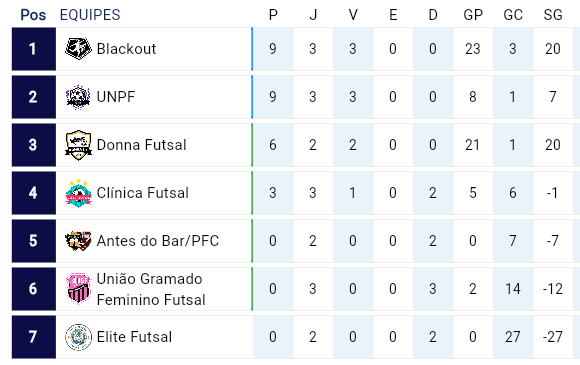Screen dimensions: 580x365
Task: Select the Antes do Bar/PFC logo
Action: coord(78,241)
